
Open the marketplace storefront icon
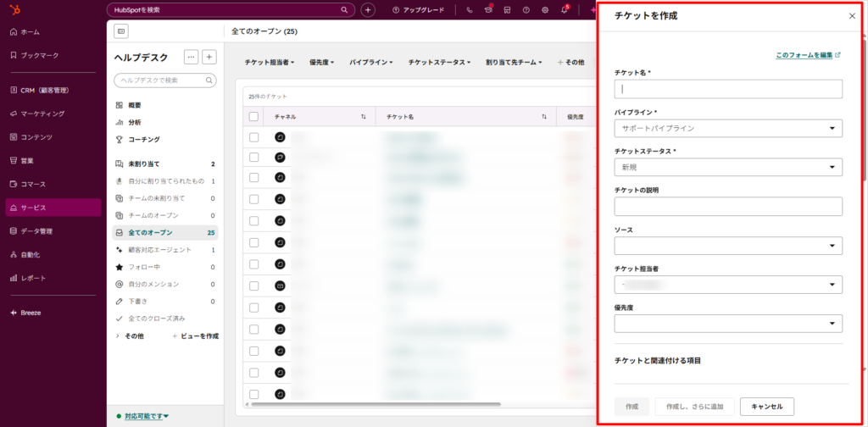click(x=507, y=10)
